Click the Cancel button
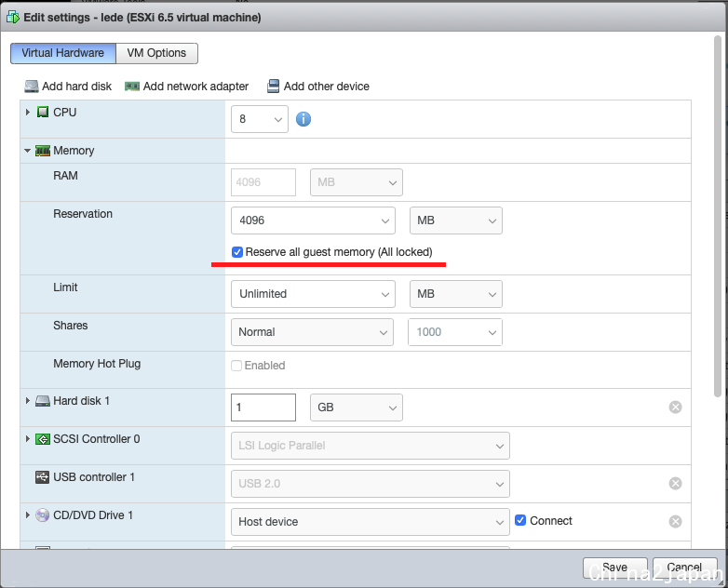The image size is (728, 588). (685, 568)
